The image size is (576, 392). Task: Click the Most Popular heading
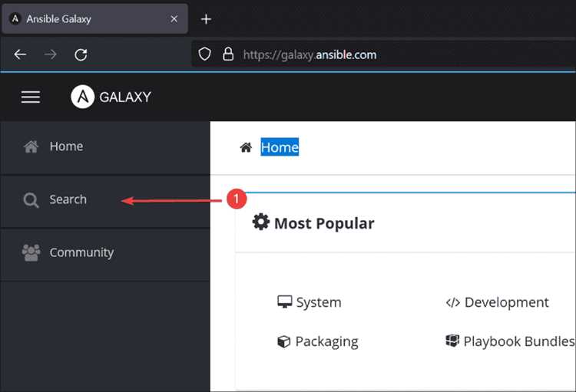324,223
